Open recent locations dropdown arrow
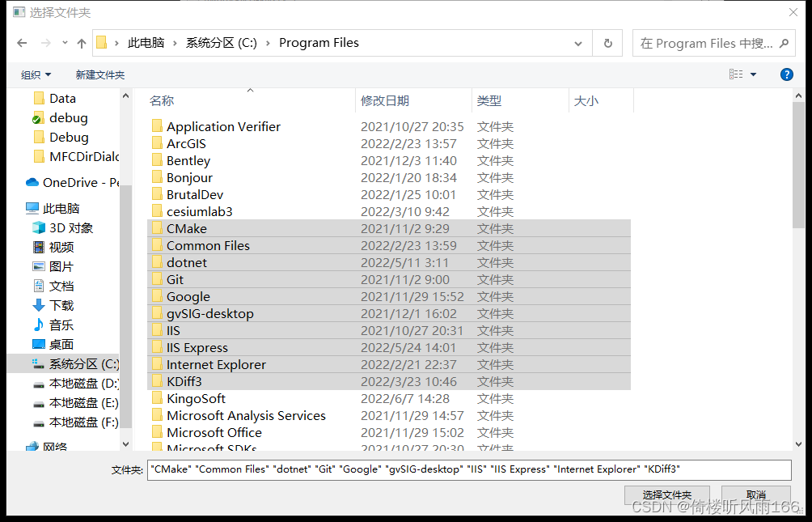The image size is (812, 522). (65, 43)
